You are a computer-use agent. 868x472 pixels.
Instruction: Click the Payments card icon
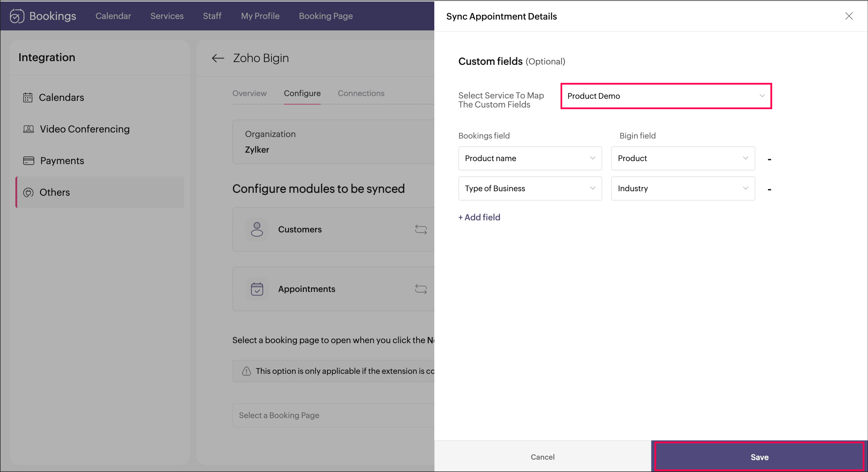pos(28,161)
